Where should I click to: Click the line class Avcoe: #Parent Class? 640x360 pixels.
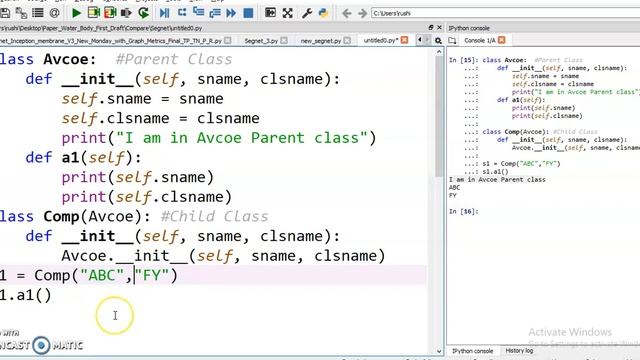click(x=116, y=59)
